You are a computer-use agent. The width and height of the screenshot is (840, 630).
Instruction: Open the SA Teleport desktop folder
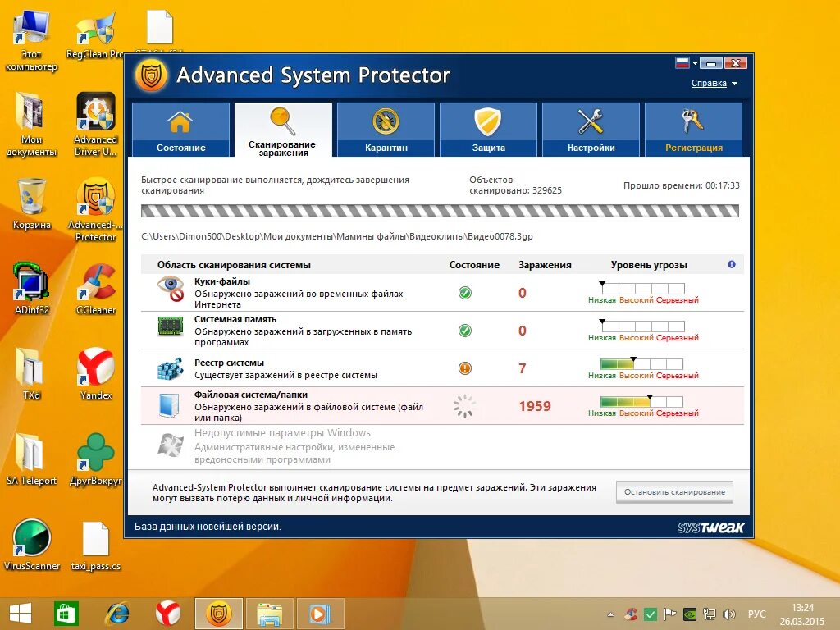[32, 459]
